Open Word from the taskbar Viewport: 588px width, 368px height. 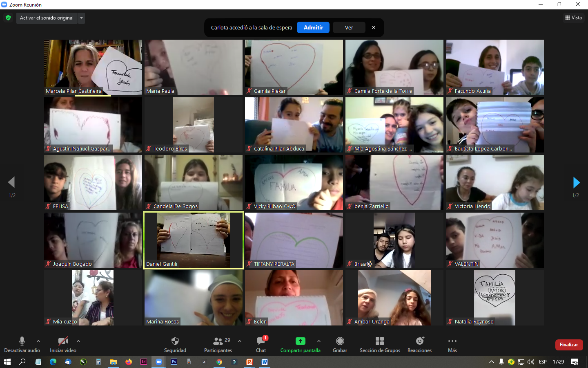pyautogui.click(x=265, y=362)
